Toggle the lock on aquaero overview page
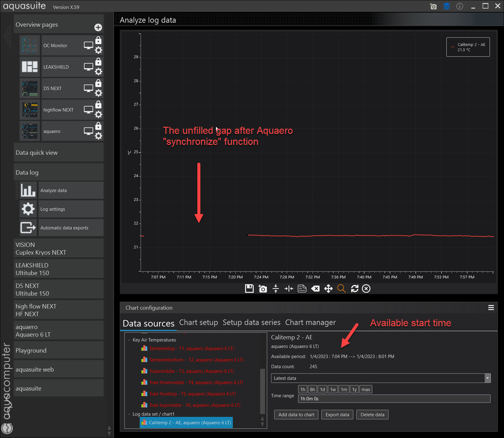 click(98, 126)
